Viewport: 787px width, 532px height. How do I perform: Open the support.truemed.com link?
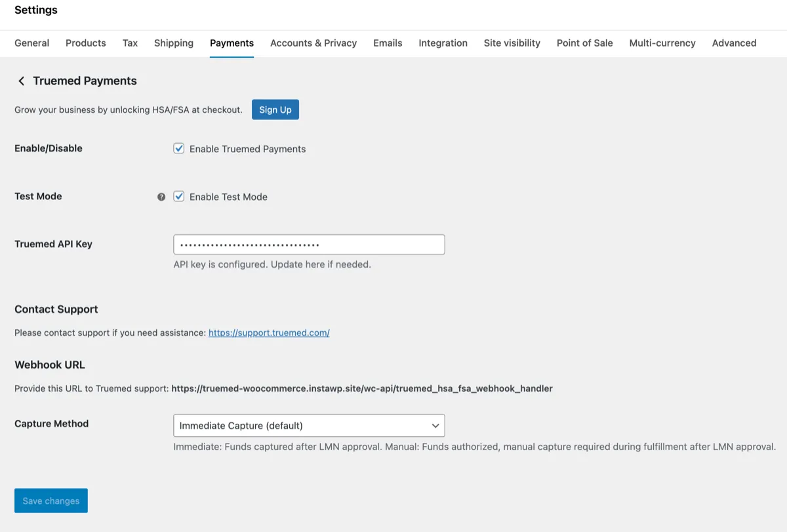269,333
